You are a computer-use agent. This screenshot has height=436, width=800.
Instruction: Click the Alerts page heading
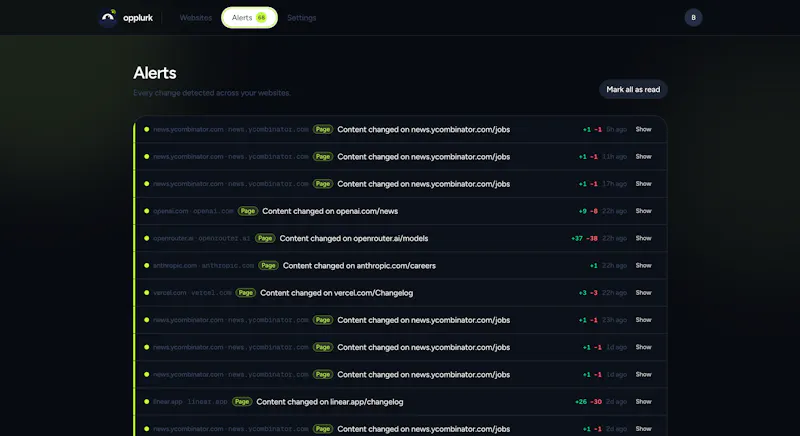tap(155, 73)
